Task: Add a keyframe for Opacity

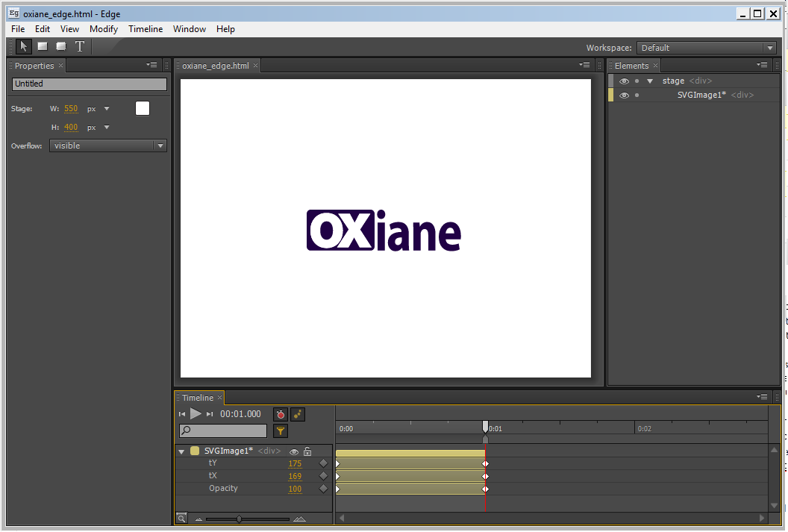Action: coord(323,488)
